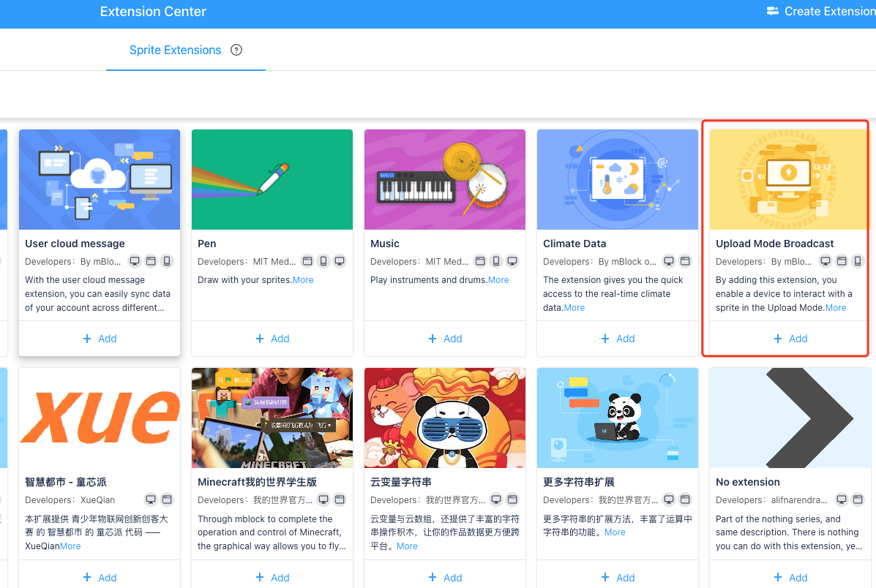This screenshot has height=588, width=876.
Task: Click browser icon on Minecraft我的世界学生版 card
Action: coord(340,500)
